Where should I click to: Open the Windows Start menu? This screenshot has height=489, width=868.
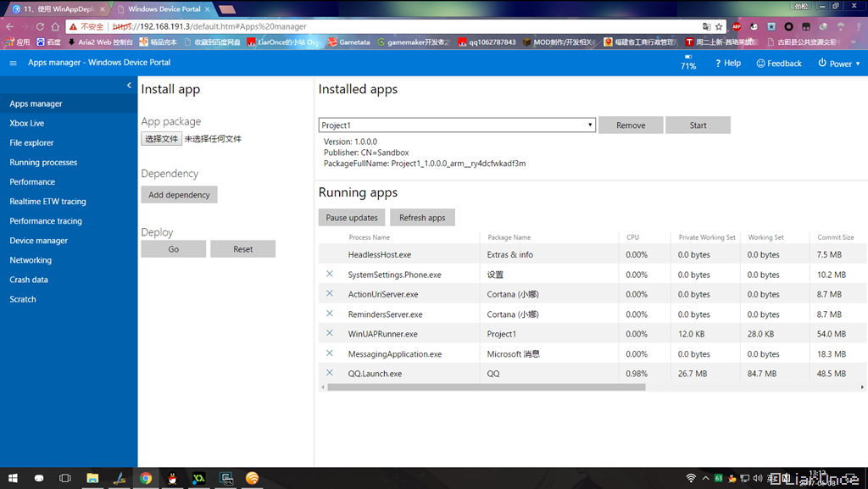coord(13,478)
